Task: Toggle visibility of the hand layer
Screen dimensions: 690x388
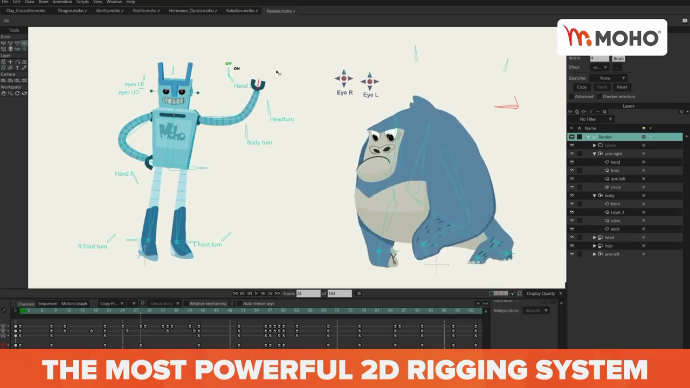Action: [x=572, y=162]
